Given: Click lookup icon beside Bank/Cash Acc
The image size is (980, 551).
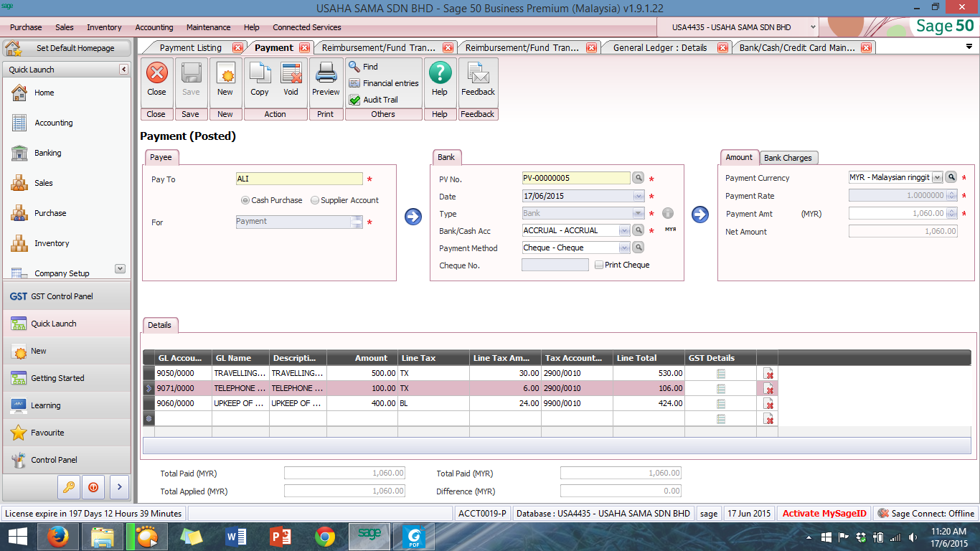Looking at the screenshot, I should pyautogui.click(x=638, y=230).
